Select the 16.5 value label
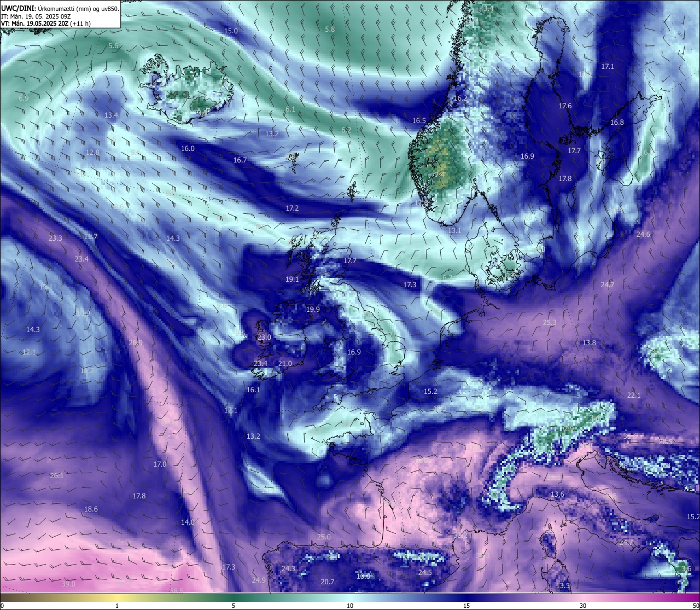 (419, 121)
